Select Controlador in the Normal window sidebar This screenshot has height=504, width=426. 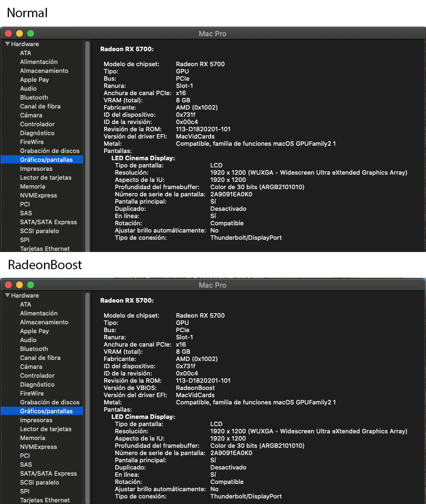tap(37, 124)
